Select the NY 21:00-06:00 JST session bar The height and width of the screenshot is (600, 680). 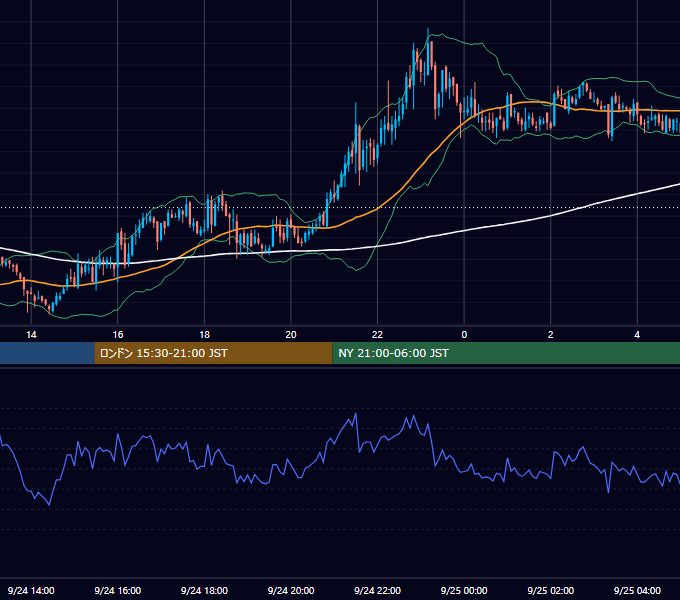(x=506, y=353)
